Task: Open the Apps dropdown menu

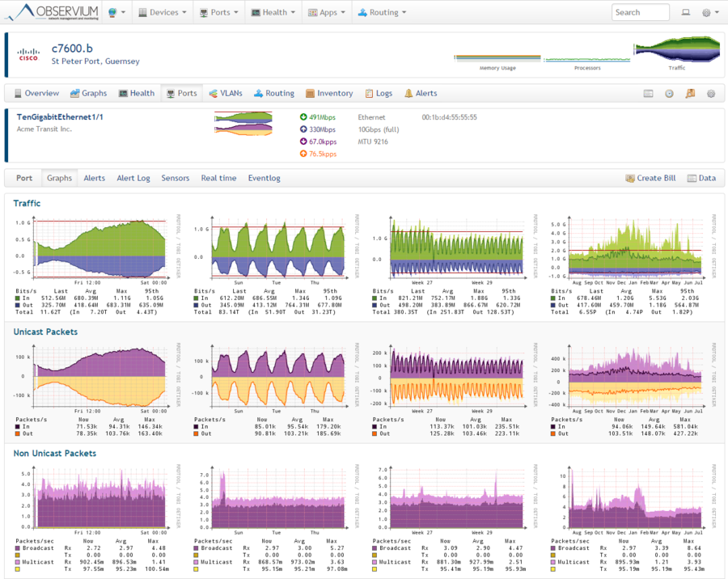Action: pyautogui.click(x=327, y=11)
